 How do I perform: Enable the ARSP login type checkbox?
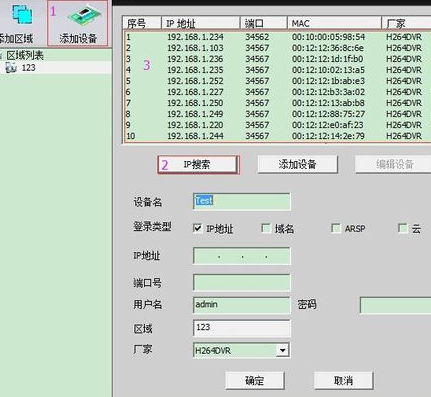tap(336, 228)
